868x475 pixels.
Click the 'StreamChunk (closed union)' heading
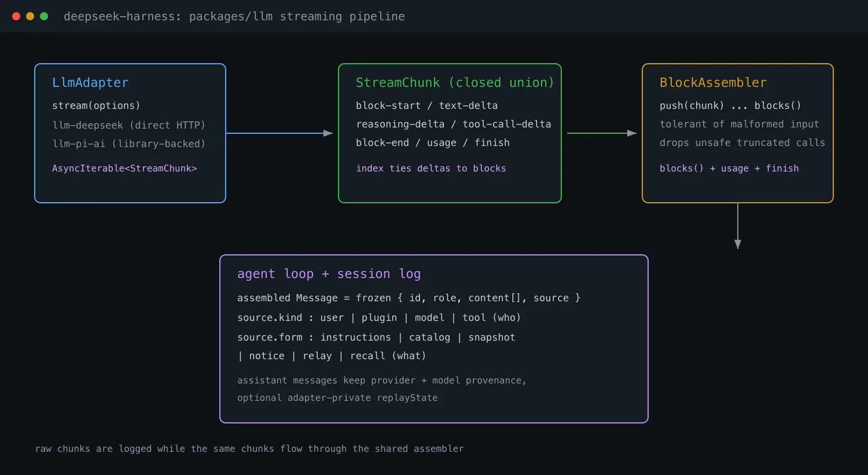point(455,83)
